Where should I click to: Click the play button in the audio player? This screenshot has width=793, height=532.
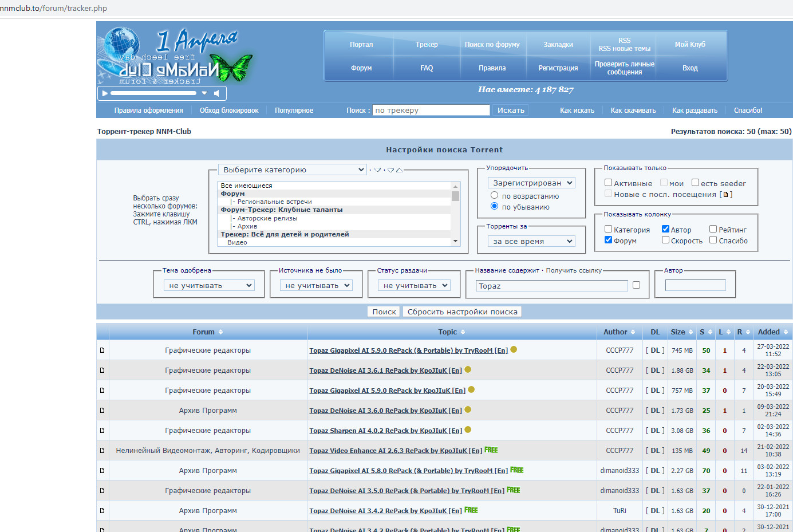(105, 93)
